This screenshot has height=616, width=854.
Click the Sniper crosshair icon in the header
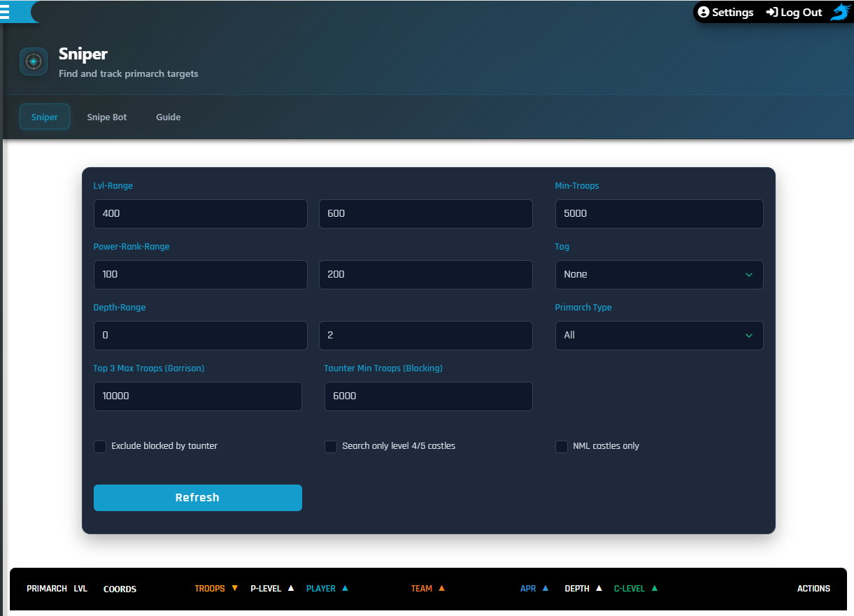tap(33, 62)
